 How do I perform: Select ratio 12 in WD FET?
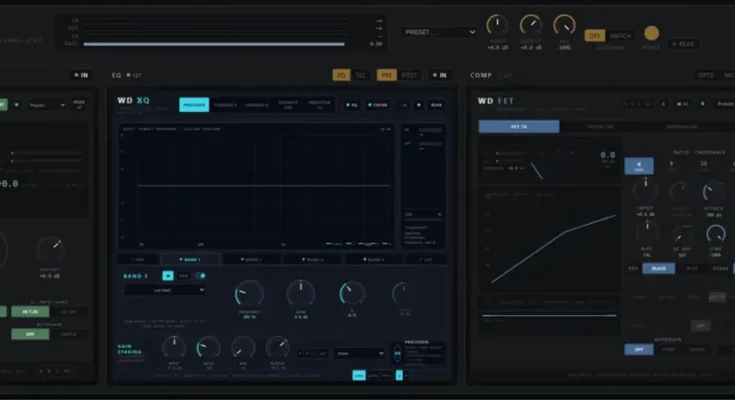(x=704, y=166)
